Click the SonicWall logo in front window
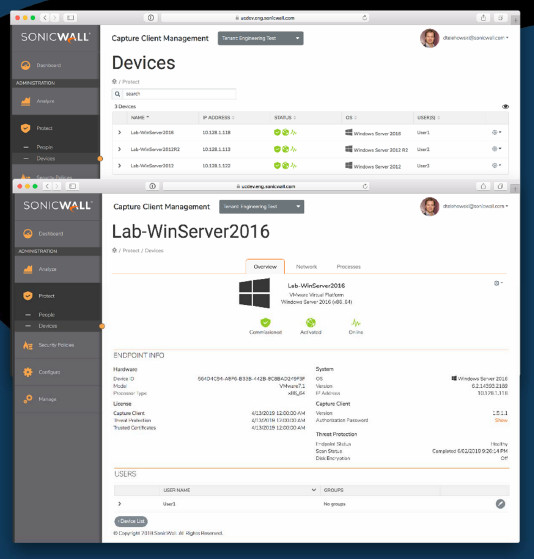Screen dimensions: 534x559 pyautogui.click(x=57, y=206)
